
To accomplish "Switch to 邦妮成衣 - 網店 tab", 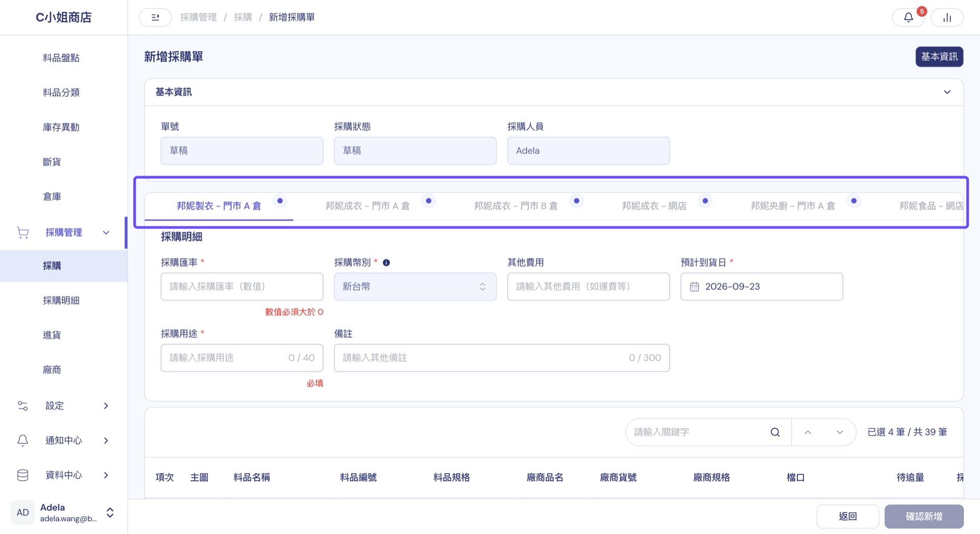I will coord(654,206).
